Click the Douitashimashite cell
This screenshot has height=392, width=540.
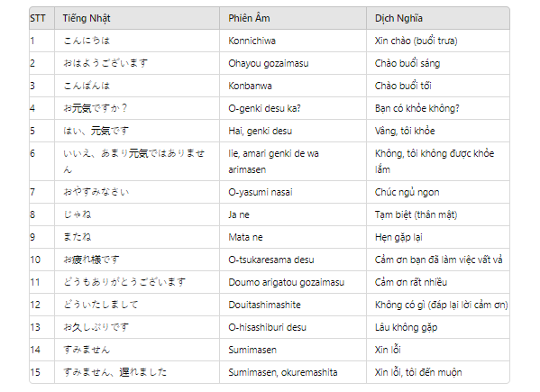coord(293,305)
